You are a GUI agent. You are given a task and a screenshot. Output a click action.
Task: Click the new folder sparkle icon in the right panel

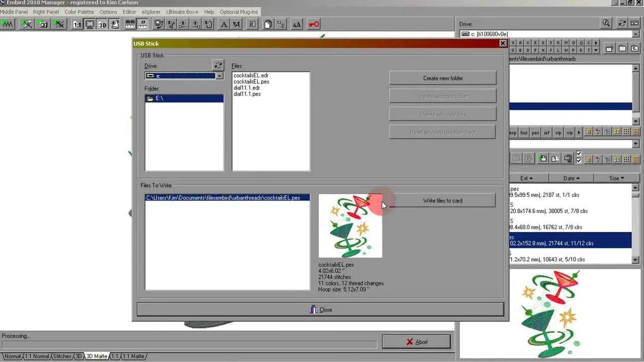[610, 48]
